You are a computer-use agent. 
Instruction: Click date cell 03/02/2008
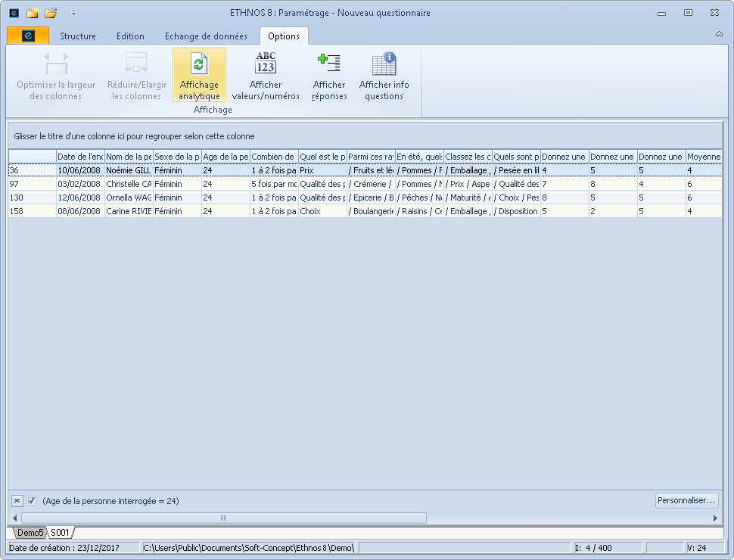coord(80,184)
